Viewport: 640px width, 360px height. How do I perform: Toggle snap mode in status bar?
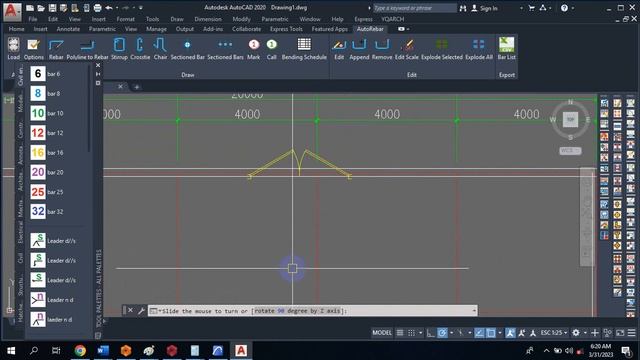coord(411,333)
